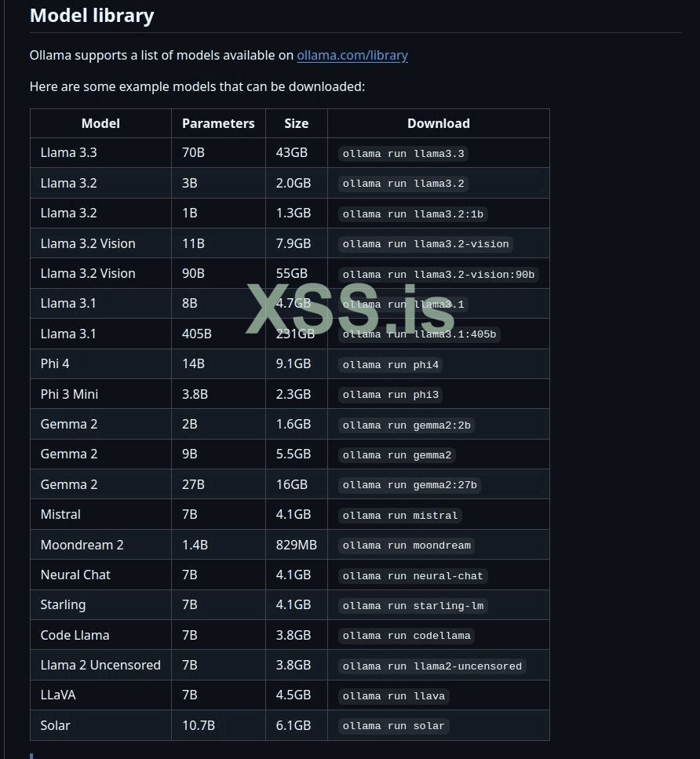Select the Neural Chat model cell

(x=75, y=575)
